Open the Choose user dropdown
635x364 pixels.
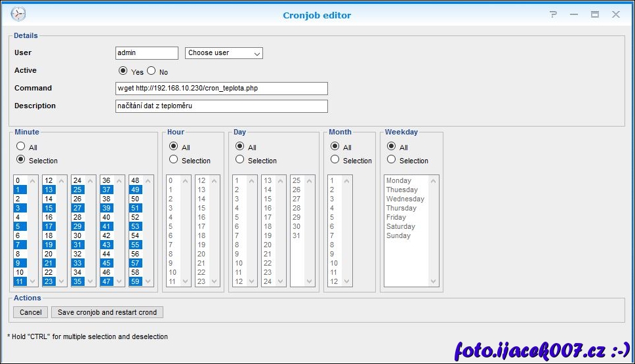point(224,53)
